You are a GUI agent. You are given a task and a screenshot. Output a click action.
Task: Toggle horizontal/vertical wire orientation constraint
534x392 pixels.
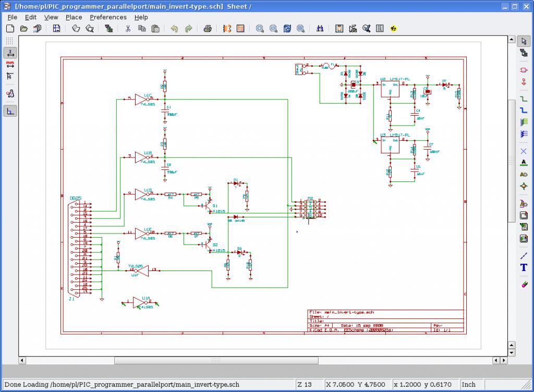10,111
